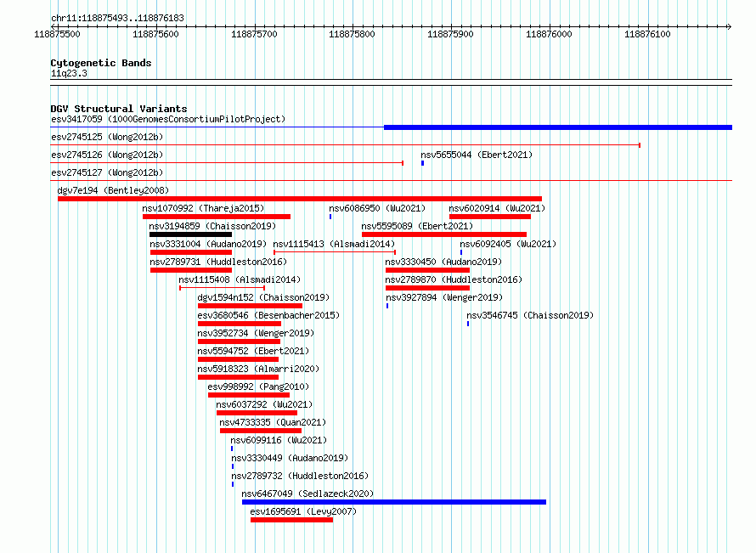Select the red nsv5594752 feature bar
Screen dimensions: 756x553
tap(238, 359)
